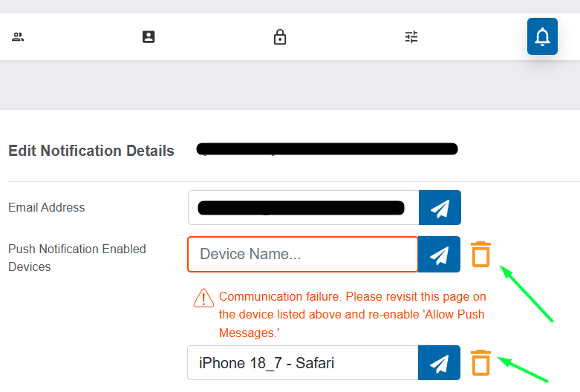Click the gray banner below the tab bar
The width and height of the screenshot is (580, 392).
(290, 85)
